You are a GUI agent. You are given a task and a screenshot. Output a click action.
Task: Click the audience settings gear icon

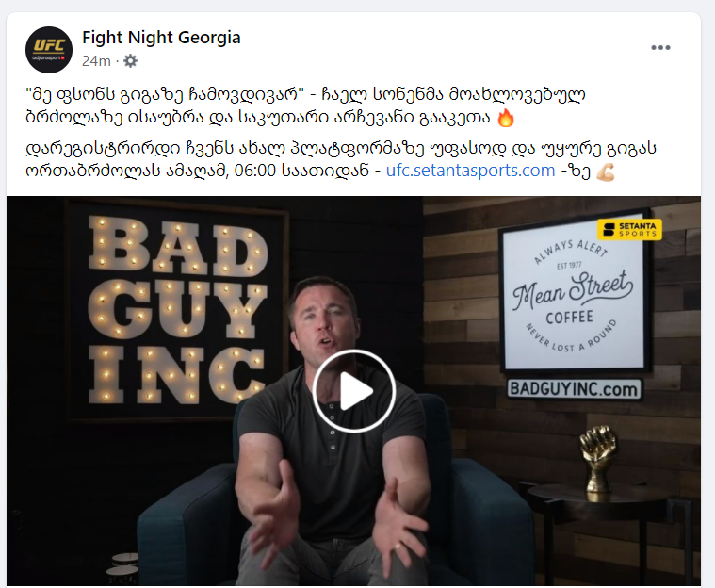click(130, 60)
